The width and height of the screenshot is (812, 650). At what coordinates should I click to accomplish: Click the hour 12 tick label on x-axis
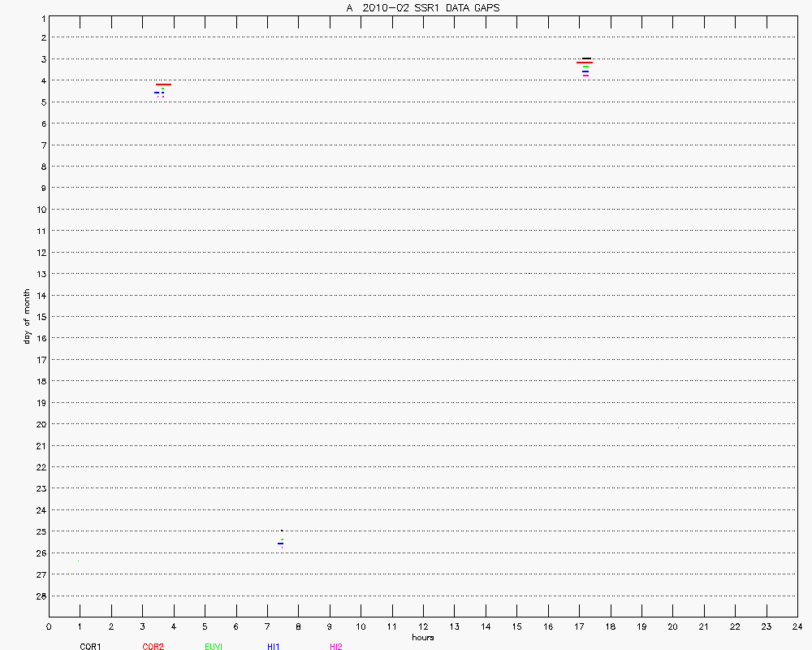(423, 626)
